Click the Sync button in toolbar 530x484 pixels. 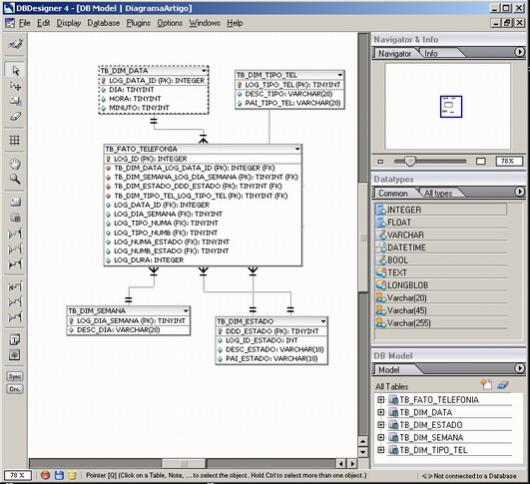point(15,376)
